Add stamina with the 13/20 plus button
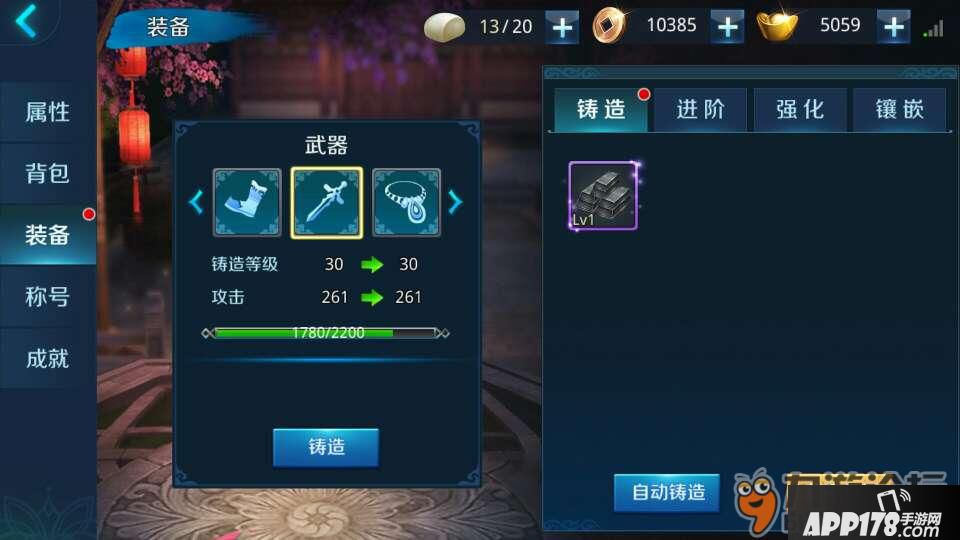 pyautogui.click(x=562, y=28)
